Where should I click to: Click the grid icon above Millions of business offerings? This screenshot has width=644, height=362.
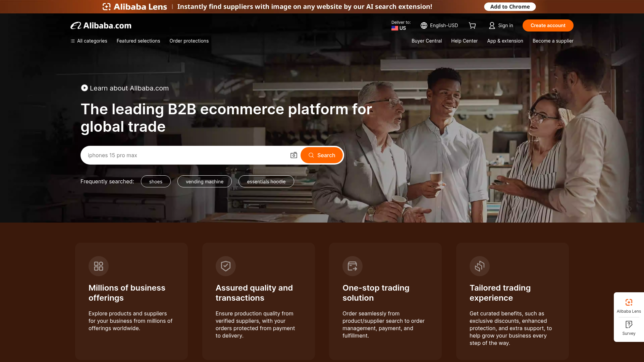coord(98,266)
